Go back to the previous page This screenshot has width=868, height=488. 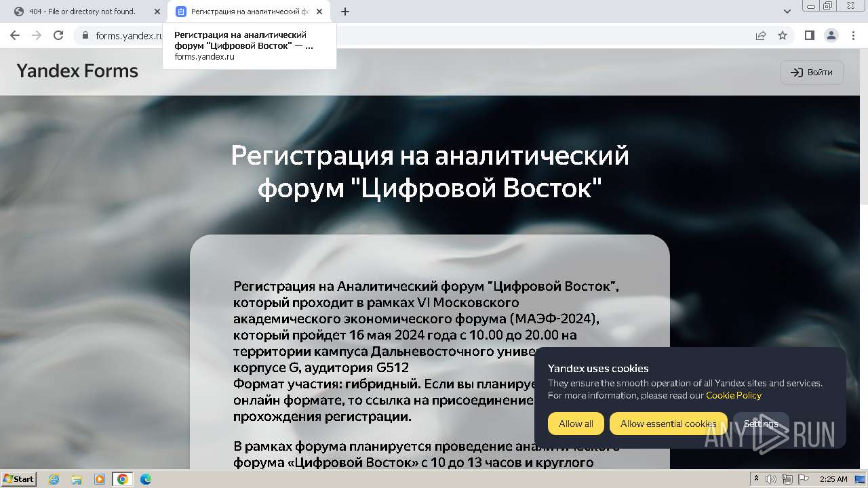(x=15, y=35)
